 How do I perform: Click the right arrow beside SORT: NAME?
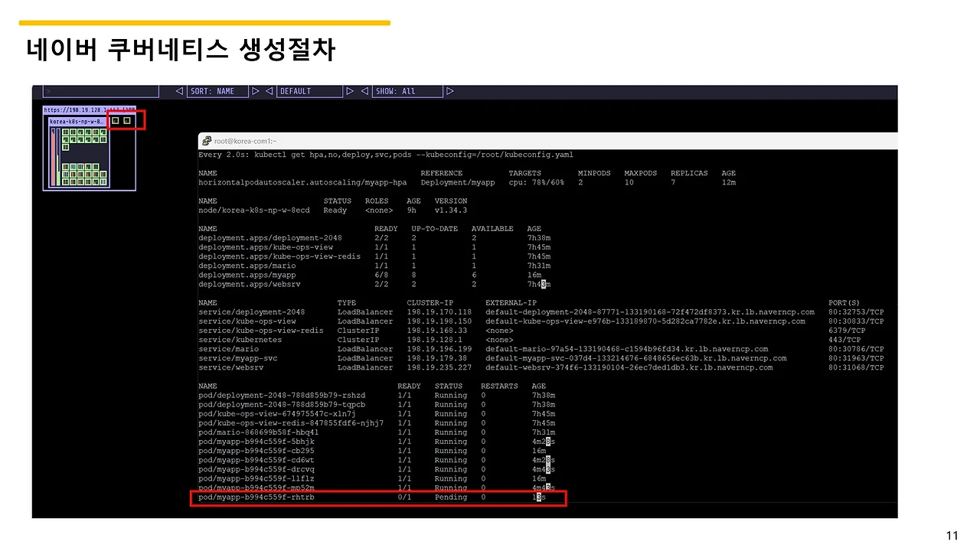point(256,91)
